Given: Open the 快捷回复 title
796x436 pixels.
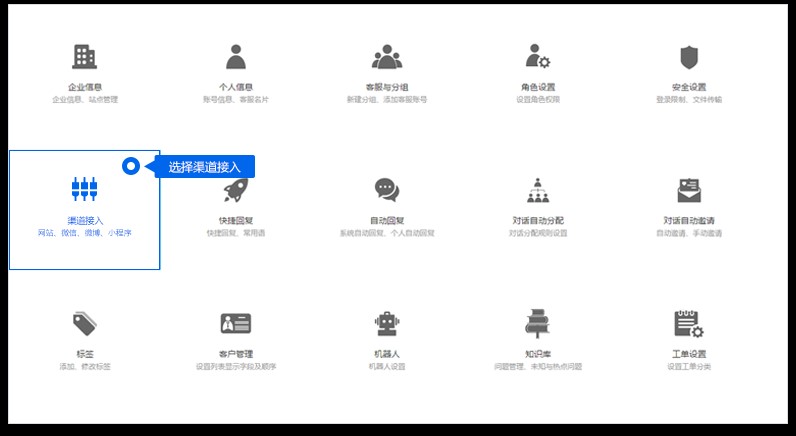Looking at the screenshot, I should coord(236,221).
